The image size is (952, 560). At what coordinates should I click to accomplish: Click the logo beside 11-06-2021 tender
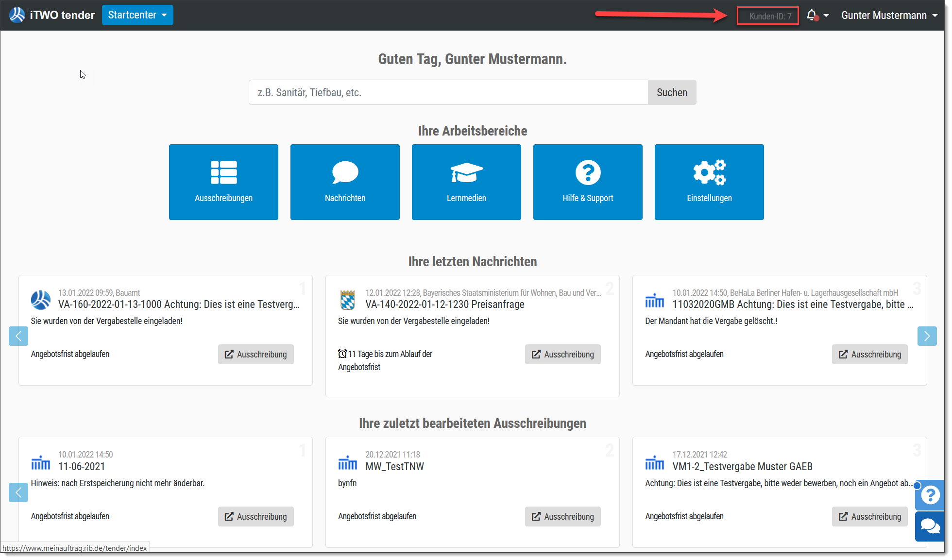click(41, 462)
